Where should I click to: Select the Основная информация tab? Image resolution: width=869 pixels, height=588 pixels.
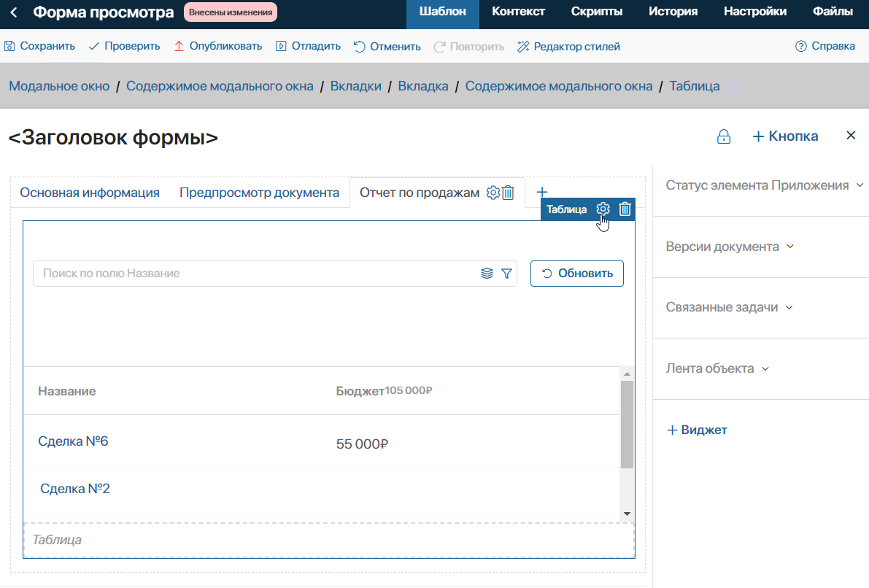[x=90, y=193]
